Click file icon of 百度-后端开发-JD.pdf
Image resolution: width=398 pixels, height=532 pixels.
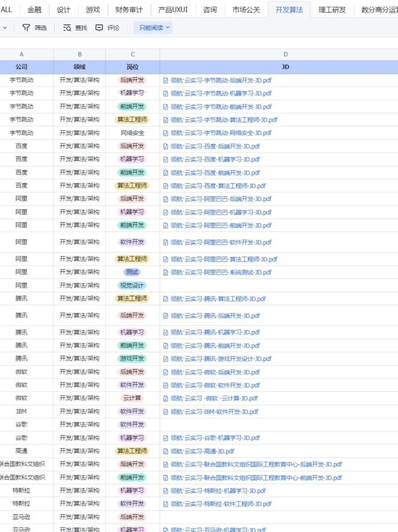click(165, 146)
